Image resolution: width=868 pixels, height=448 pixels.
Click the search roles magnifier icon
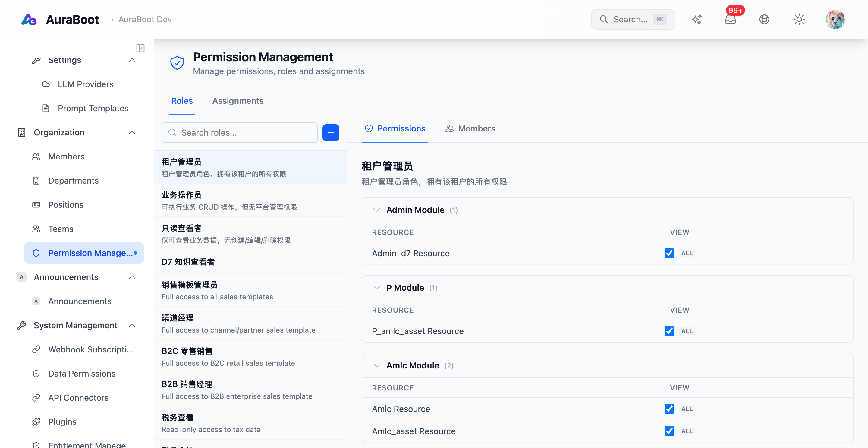(172, 133)
